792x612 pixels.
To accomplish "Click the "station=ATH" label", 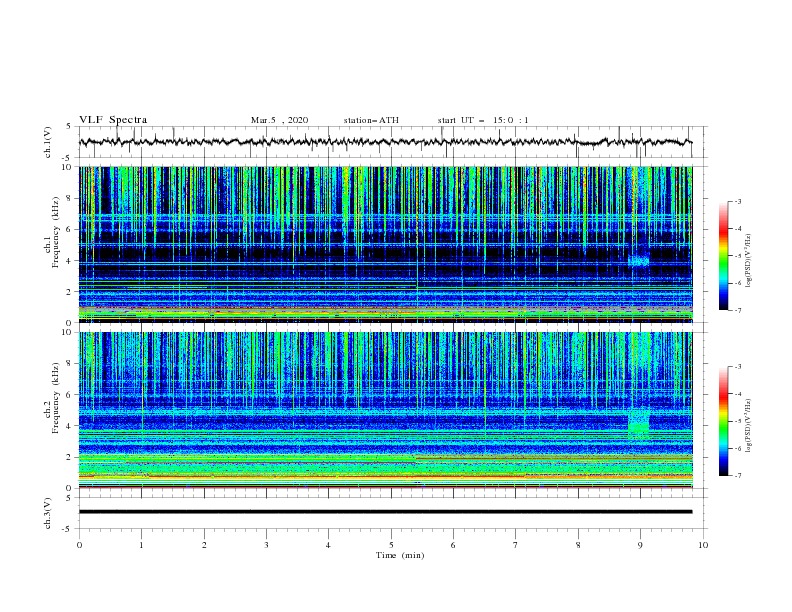I will 371,120.
